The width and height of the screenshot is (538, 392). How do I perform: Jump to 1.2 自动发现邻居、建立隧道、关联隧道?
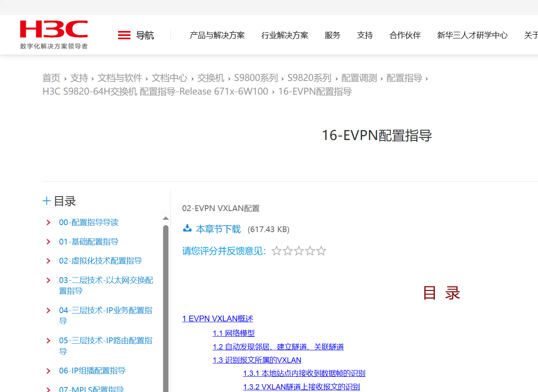pos(278,347)
